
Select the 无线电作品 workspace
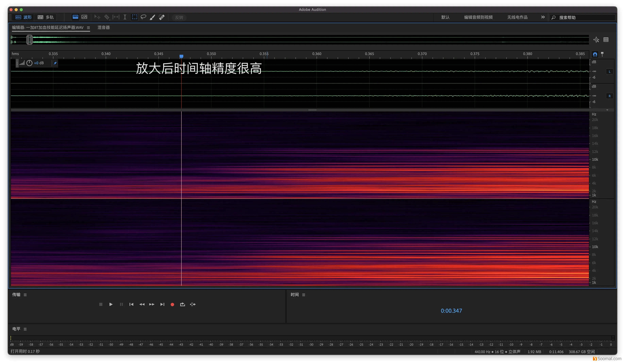517,17
